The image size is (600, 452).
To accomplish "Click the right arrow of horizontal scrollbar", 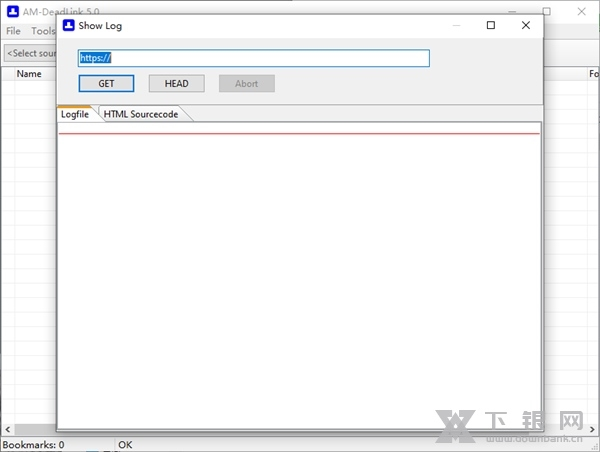I will 592,429.
